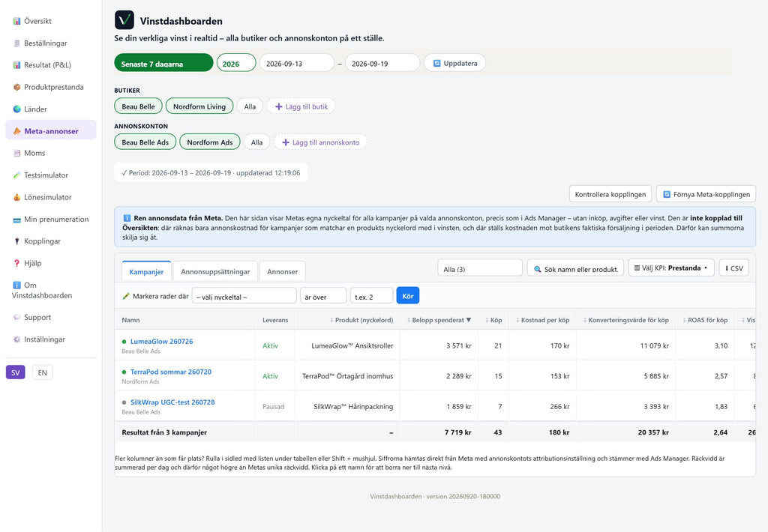
Task: Click the Moms receipt icon
Action: click(16, 153)
